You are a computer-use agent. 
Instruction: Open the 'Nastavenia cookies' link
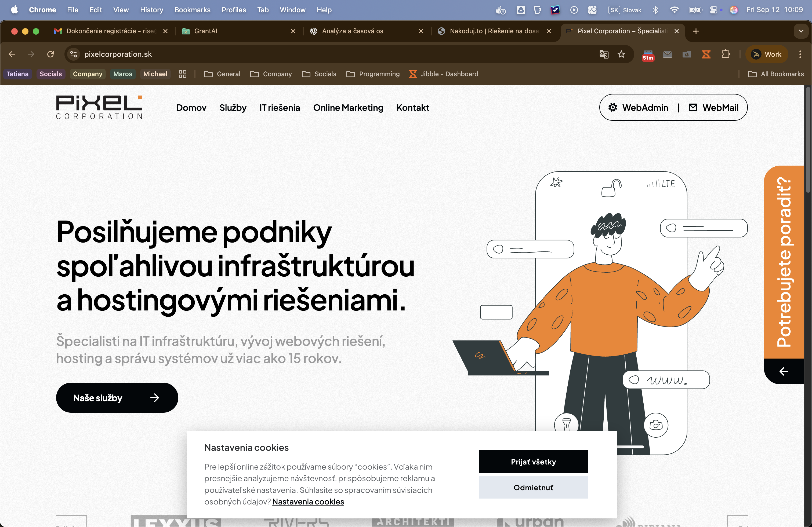click(x=308, y=502)
